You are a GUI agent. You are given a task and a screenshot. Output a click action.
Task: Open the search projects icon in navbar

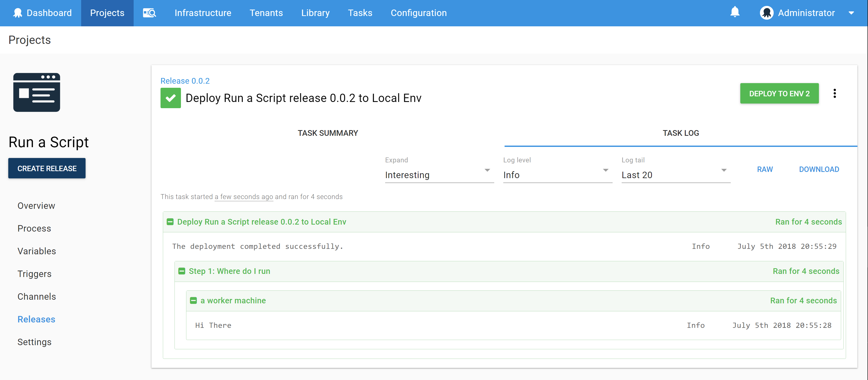click(149, 13)
